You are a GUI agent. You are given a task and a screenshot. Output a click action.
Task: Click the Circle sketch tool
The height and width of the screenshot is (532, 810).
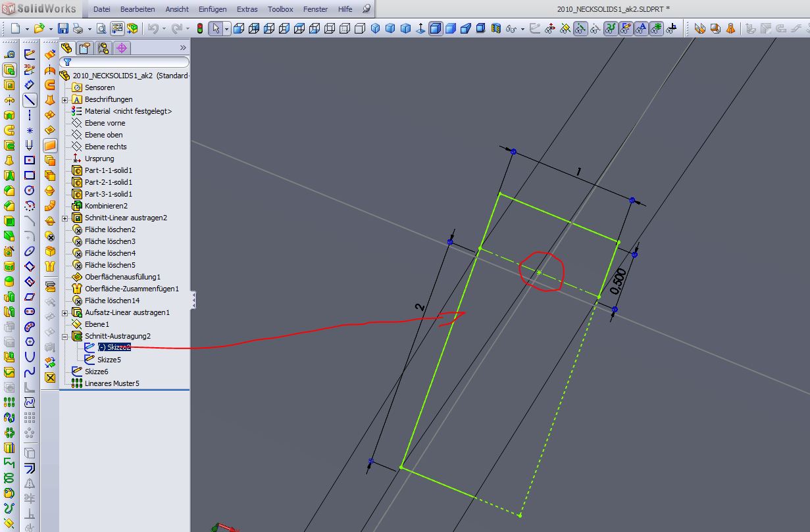pyautogui.click(x=30, y=191)
